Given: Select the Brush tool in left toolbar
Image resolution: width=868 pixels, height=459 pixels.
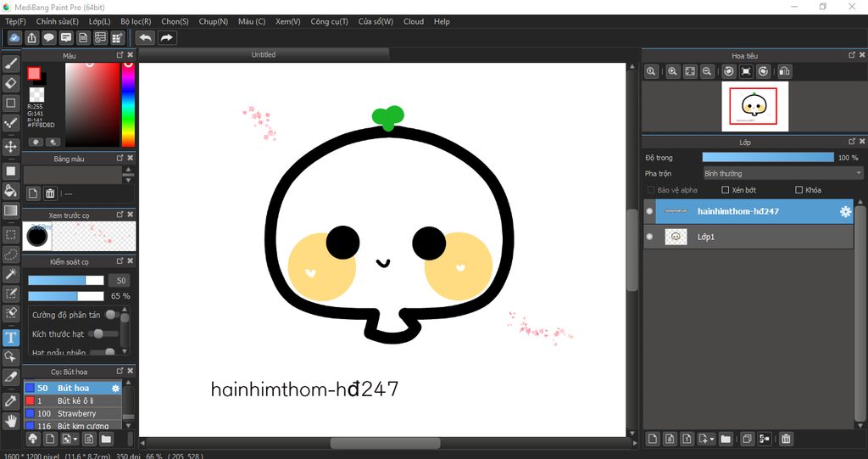Looking at the screenshot, I should [x=10, y=64].
